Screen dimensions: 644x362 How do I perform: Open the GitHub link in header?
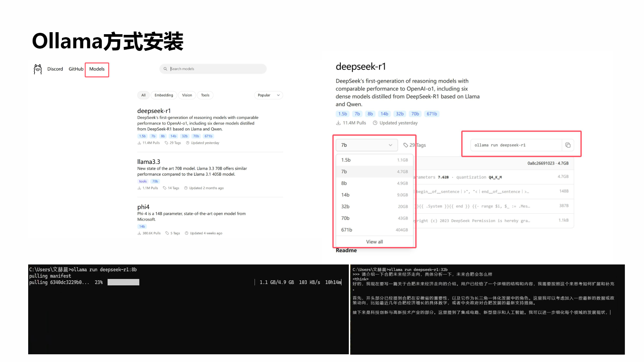pos(76,69)
